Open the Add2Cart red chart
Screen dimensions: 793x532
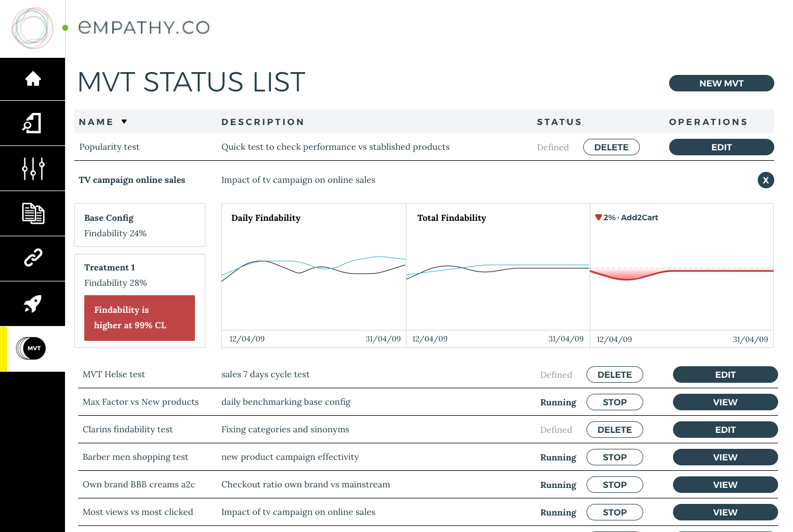click(682, 275)
